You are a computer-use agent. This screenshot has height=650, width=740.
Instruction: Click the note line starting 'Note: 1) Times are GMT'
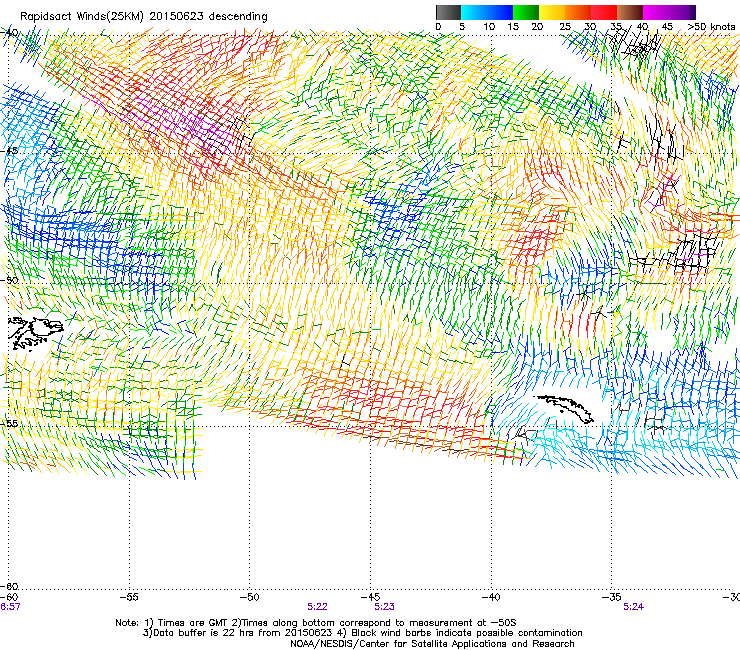click(316, 623)
